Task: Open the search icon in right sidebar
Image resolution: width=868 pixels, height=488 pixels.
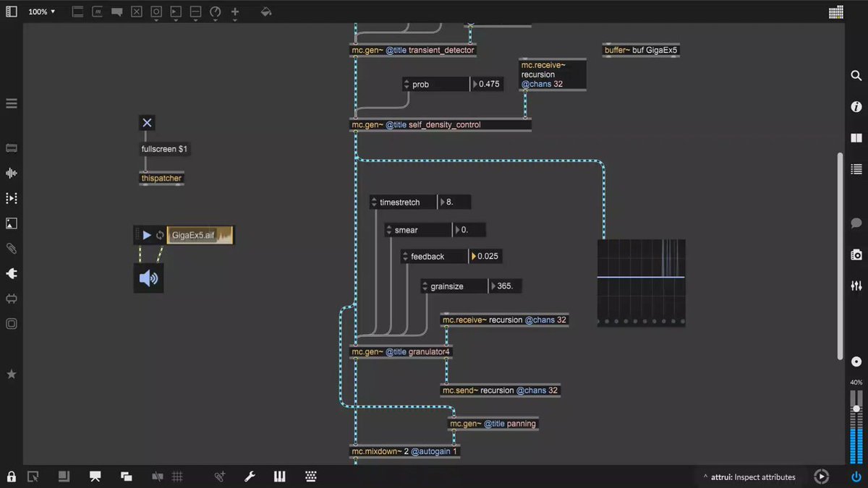Action: (856, 76)
